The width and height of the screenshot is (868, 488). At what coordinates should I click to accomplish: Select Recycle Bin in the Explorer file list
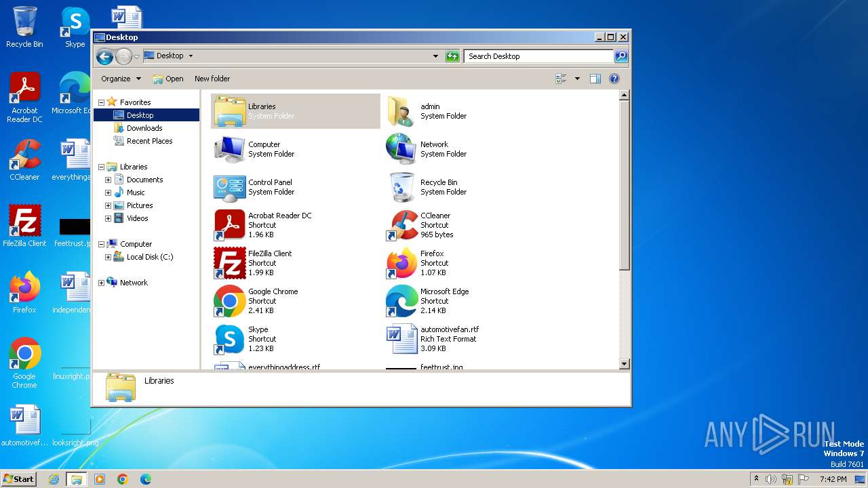(401, 187)
